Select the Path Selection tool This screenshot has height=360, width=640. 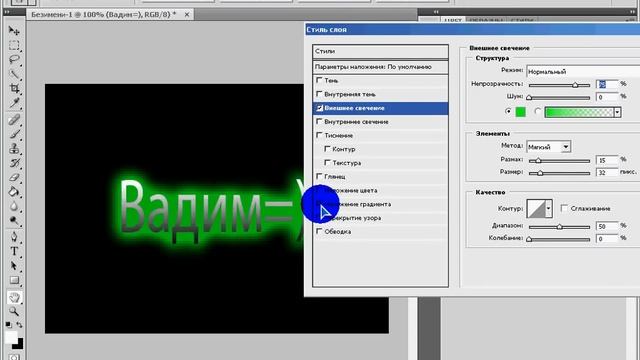click(14, 266)
